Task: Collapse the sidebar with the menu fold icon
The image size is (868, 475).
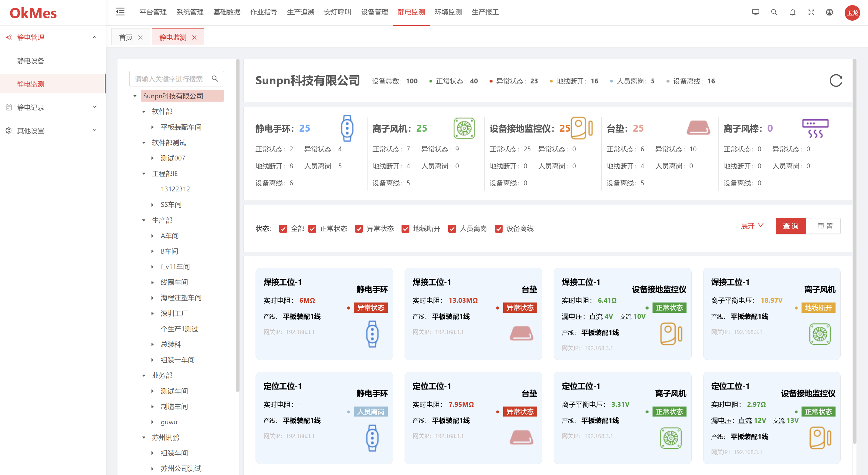Action: pyautogui.click(x=120, y=12)
